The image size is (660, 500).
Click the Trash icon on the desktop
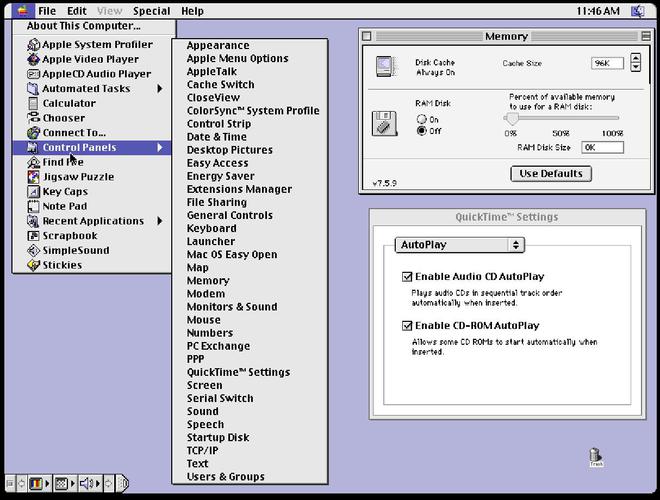tap(596, 457)
